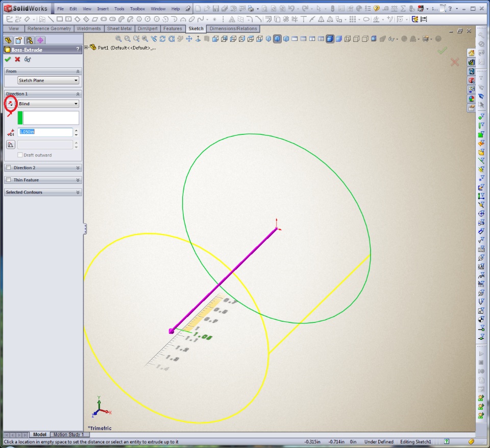Click the Reverse Direction button
Image resolution: width=490 pixels, height=448 pixels.
[10, 104]
